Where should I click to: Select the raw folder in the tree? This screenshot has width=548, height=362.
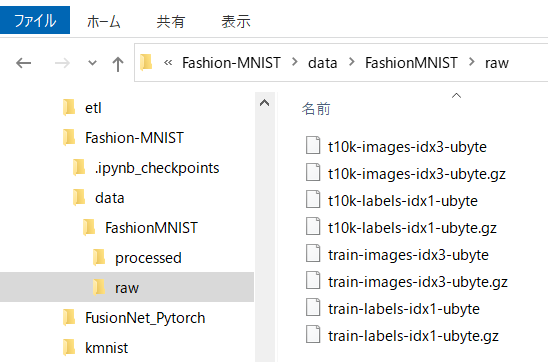(127, 287)
